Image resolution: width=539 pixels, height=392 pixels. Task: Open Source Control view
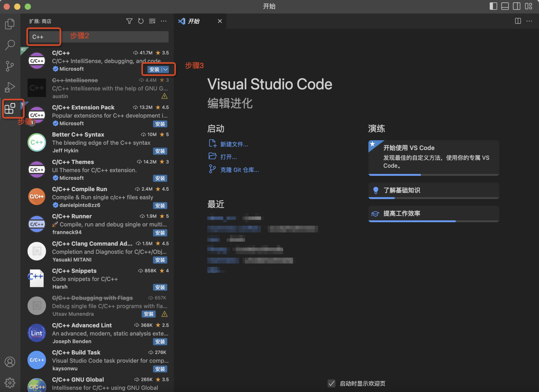[10, 66]
